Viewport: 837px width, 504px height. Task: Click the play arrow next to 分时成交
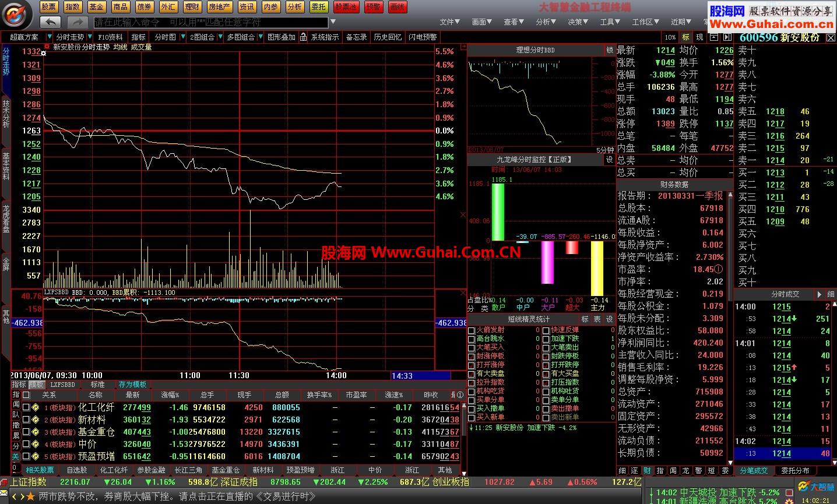click(820, 294)
